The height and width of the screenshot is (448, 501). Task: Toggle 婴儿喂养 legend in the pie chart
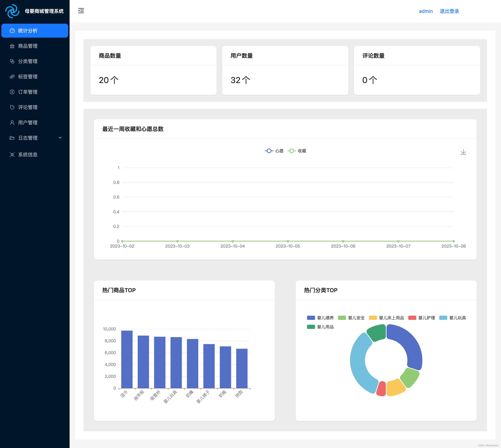click(320, 318)
